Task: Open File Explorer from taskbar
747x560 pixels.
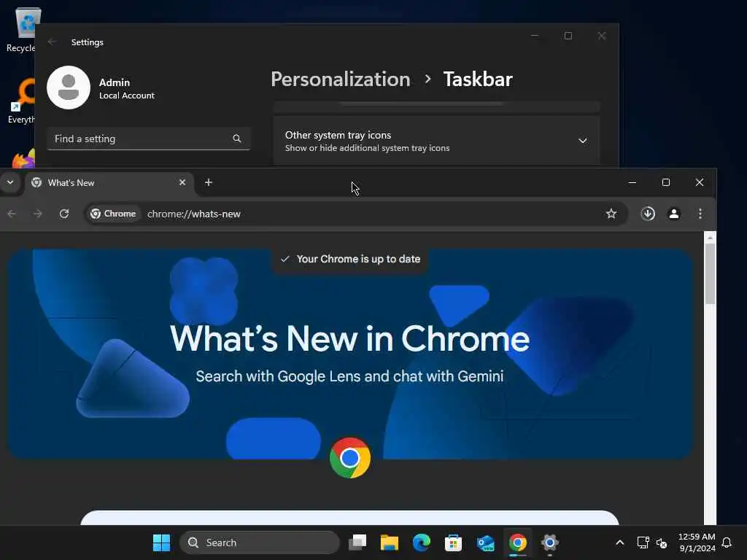Action: click(x=390, y=542)
